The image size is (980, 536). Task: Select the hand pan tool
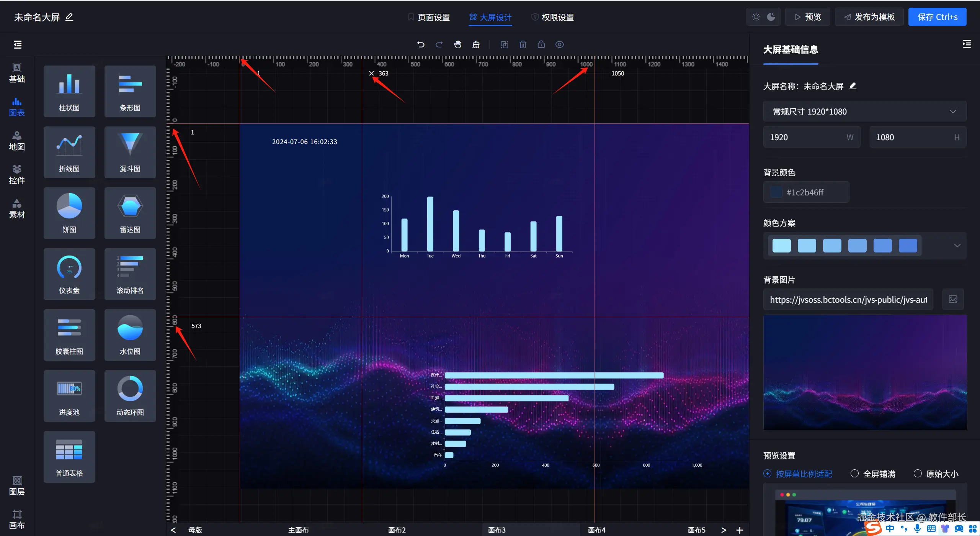pyautogui.click(x=457, y=44)
